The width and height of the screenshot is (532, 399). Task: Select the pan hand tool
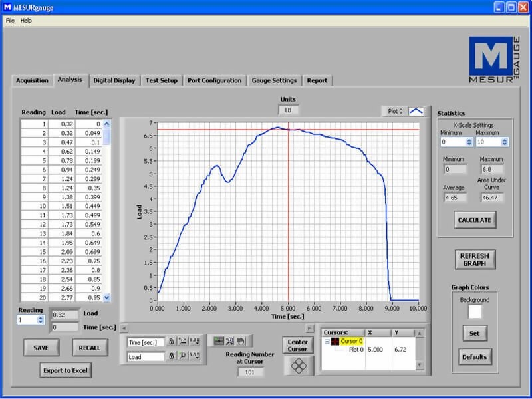(240, 341)
